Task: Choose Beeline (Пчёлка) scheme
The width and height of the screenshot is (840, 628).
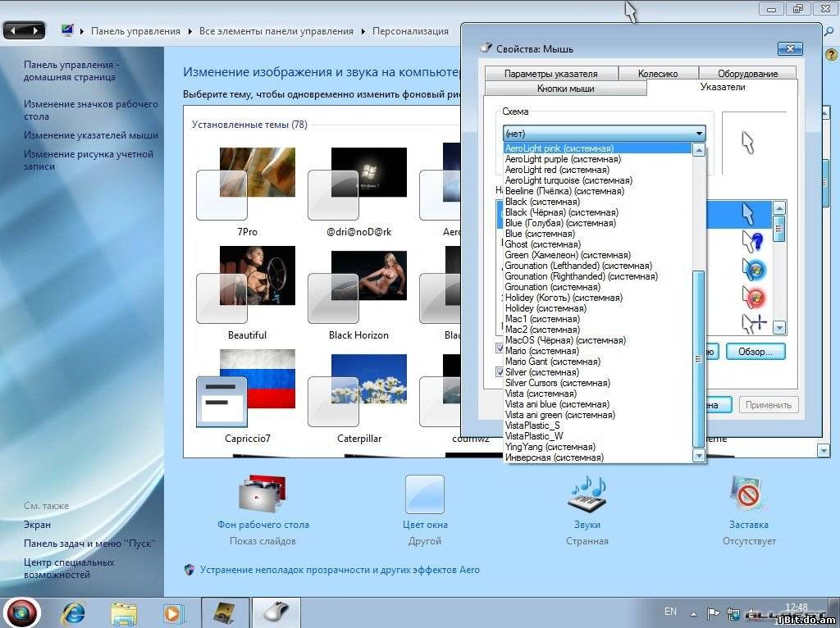Action: pos(597,191)
